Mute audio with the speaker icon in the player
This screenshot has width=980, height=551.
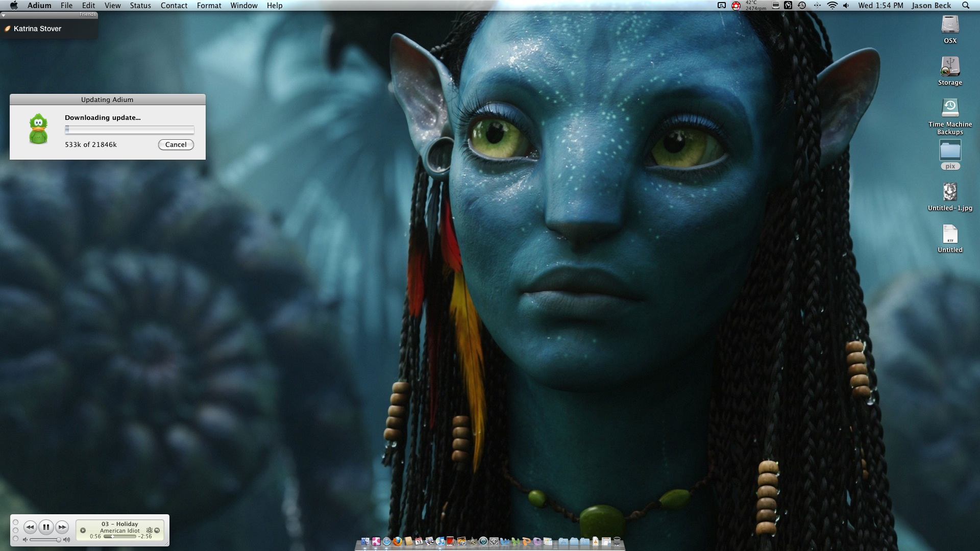(26, 539)
